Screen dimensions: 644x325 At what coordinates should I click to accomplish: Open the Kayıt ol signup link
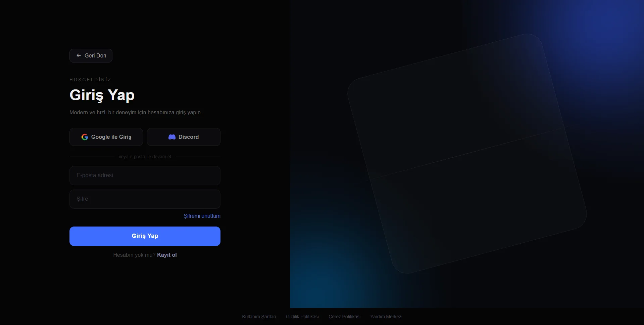167,255
